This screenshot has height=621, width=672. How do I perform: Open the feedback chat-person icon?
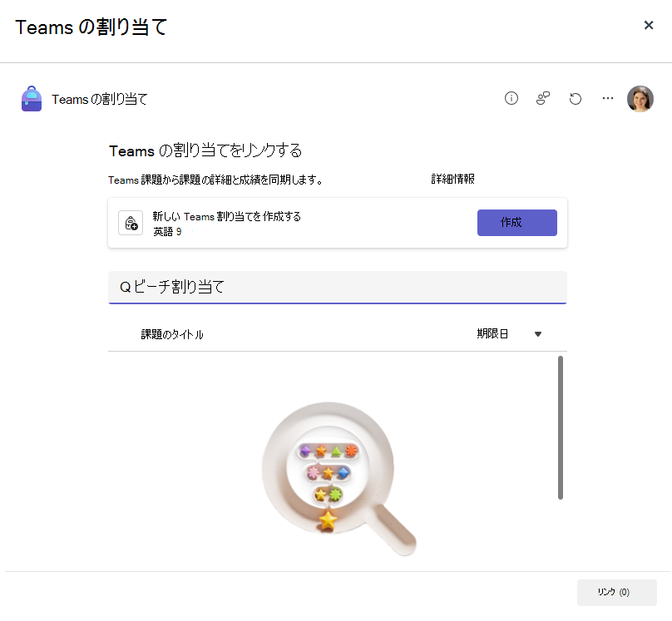pyautogui.click(x=543, y=98)
